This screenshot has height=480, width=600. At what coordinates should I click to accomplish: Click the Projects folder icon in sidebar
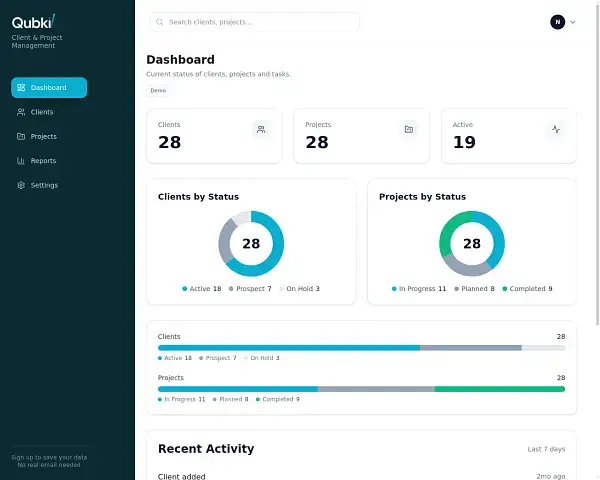pyautogui.click(x=21, y=136)
